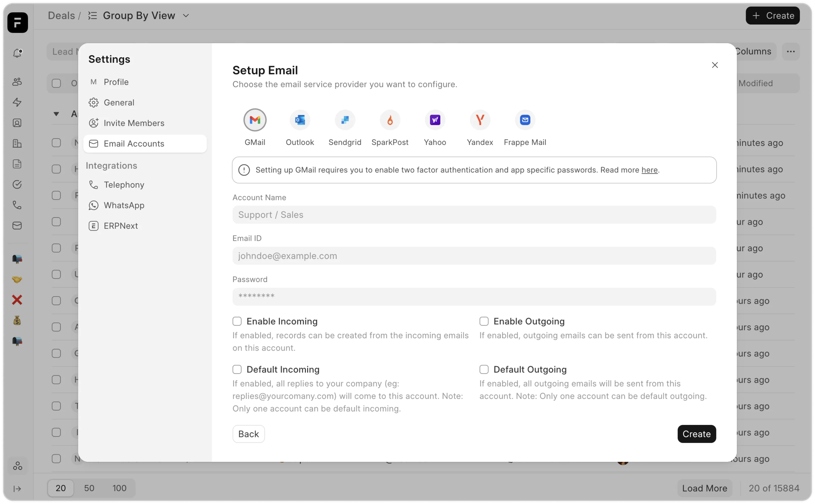Click the Account Name input field
Viewport: 815px width, 504px height.
(474, 215)
